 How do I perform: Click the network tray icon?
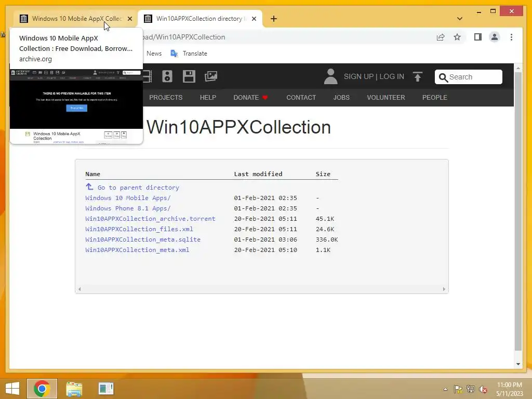pos(471,389)
